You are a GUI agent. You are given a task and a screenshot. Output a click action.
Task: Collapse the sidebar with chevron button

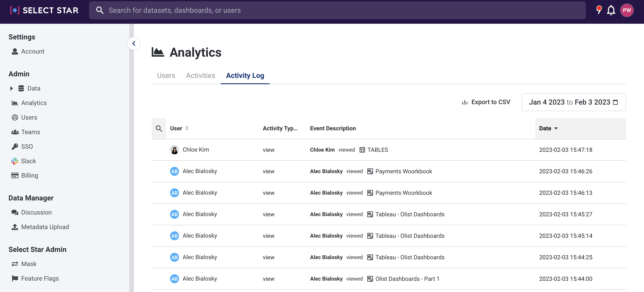134,43
